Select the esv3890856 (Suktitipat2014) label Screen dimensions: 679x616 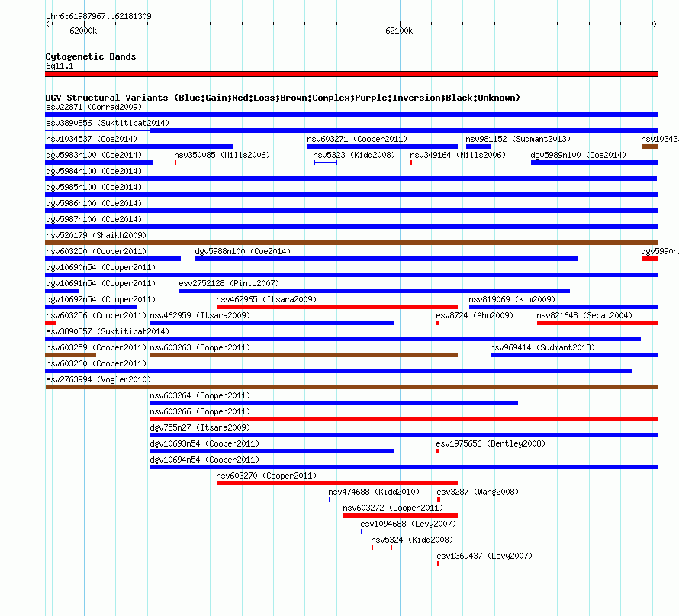[x=108, y=123]
